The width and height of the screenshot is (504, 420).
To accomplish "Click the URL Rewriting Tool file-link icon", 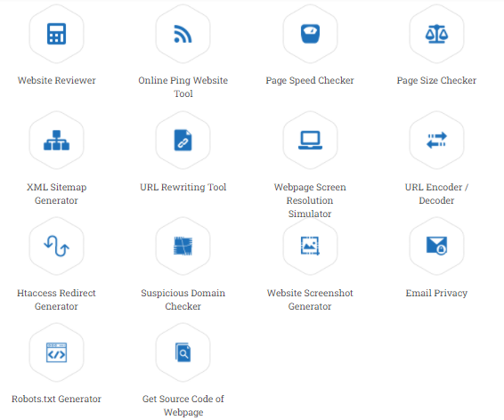I will click(183, 140).
